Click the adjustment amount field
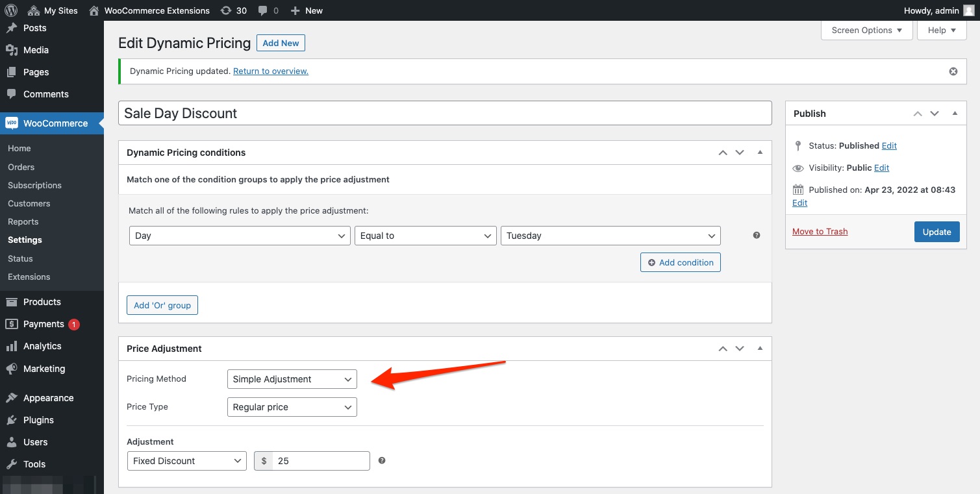 tap(321, 461)
